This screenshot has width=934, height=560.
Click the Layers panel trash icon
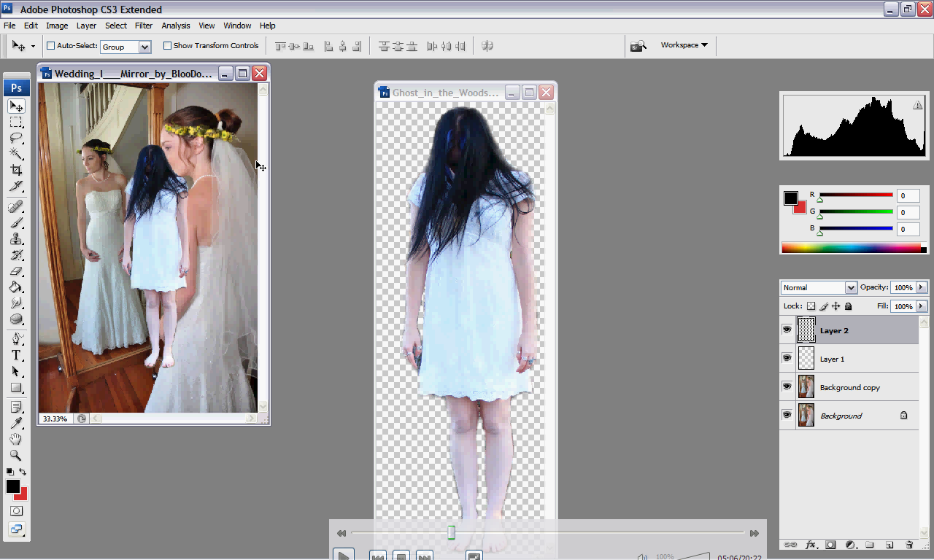909,545
